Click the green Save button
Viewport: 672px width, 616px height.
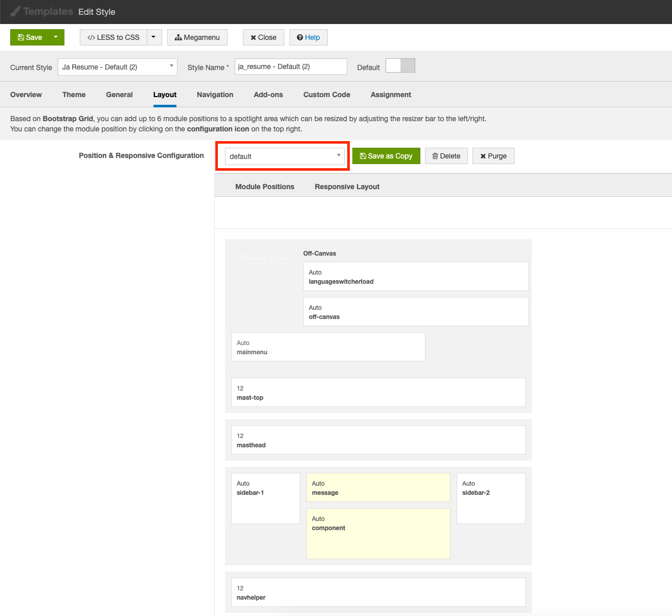coord(30,37)
